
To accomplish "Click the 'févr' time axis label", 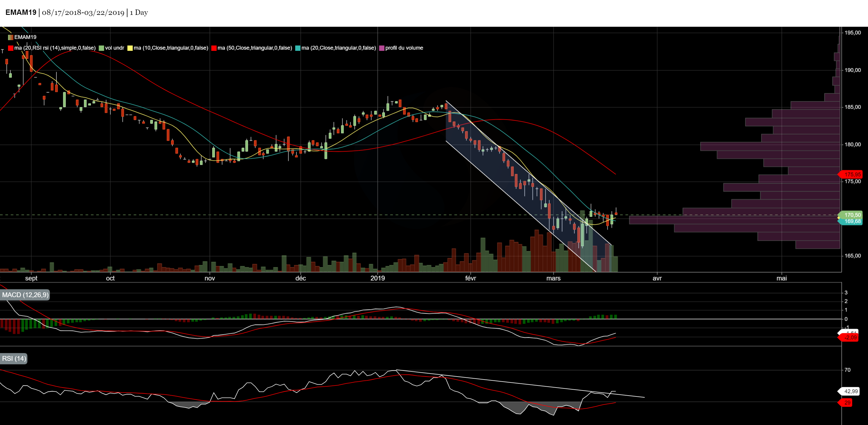I will (470, 278).
